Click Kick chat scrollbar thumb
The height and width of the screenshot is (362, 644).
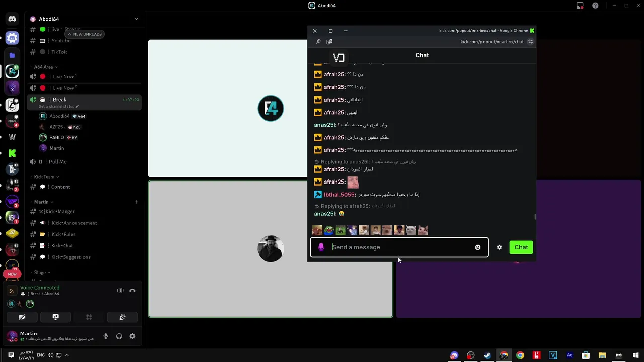pos(535,217)
